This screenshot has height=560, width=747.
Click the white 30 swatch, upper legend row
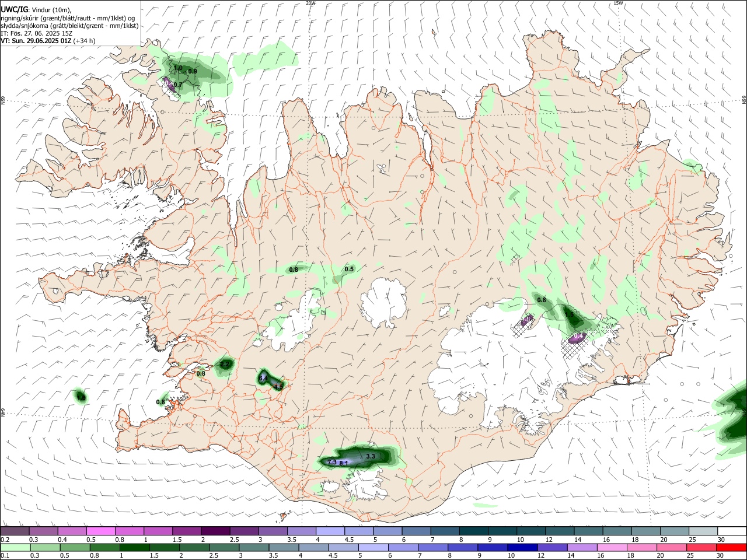click(x=731, y=531)
